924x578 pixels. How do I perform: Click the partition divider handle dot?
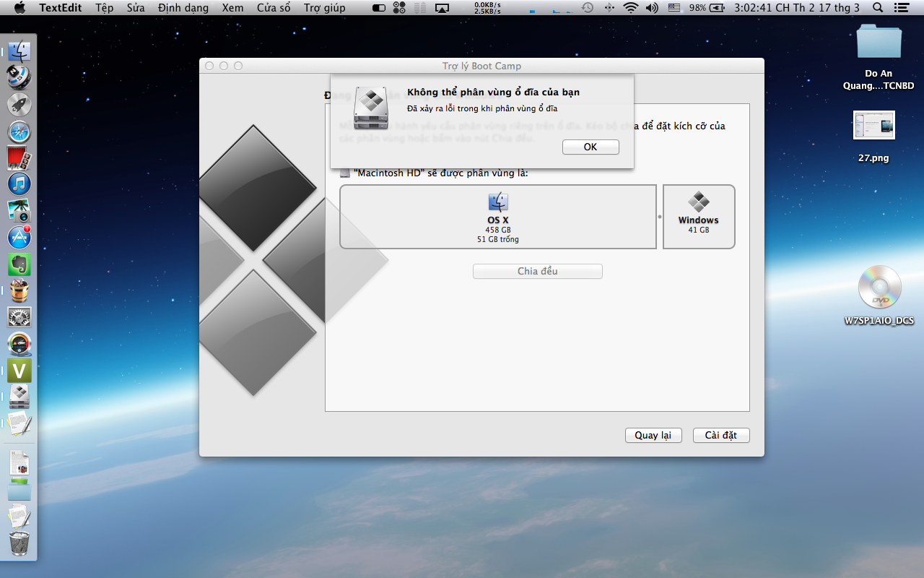point(660,217)
